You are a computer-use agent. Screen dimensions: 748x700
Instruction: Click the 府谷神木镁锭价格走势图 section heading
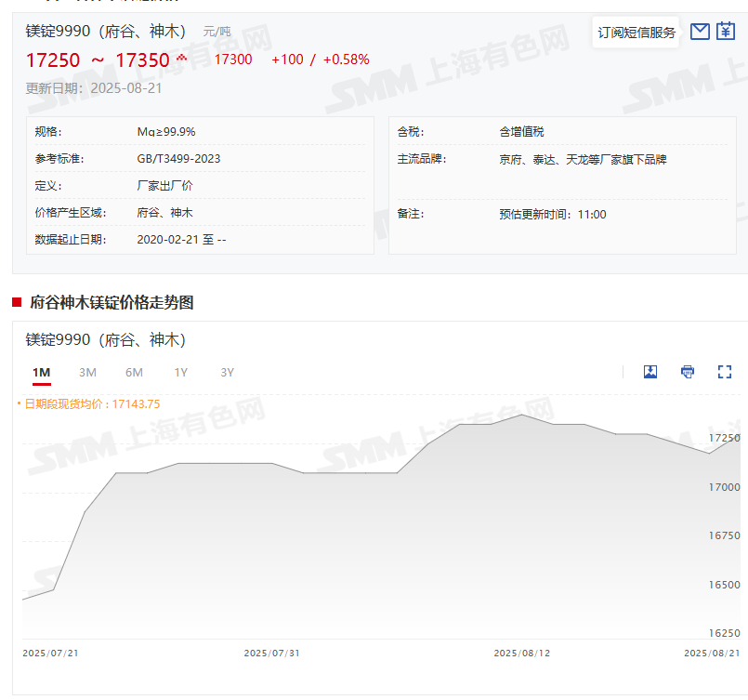(112, 302)
